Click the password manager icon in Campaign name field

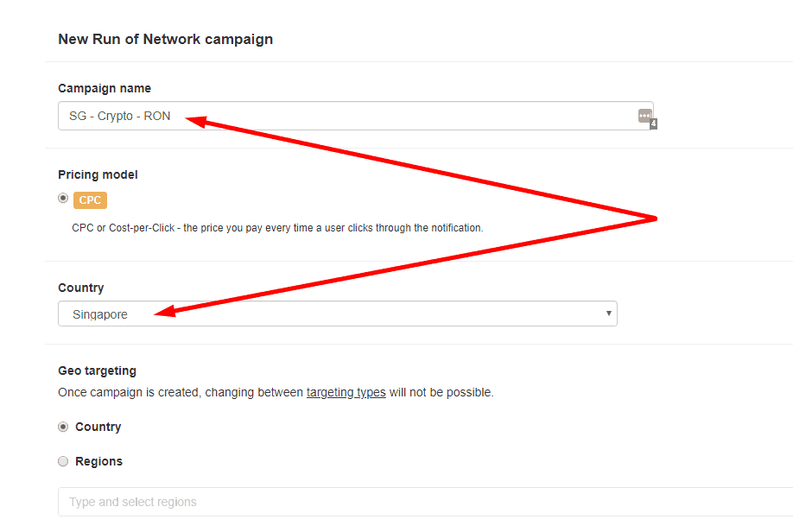tap(644, 116)
